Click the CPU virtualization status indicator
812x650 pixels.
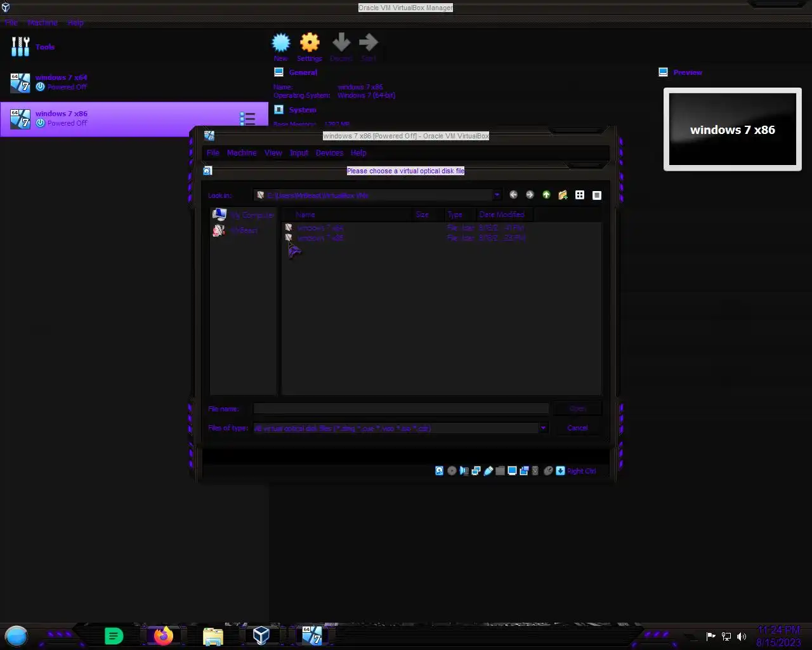coord(535,471)
